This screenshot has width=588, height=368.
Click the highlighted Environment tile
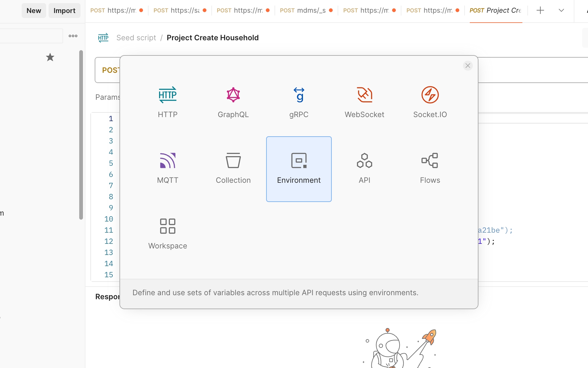coord(299,169)
